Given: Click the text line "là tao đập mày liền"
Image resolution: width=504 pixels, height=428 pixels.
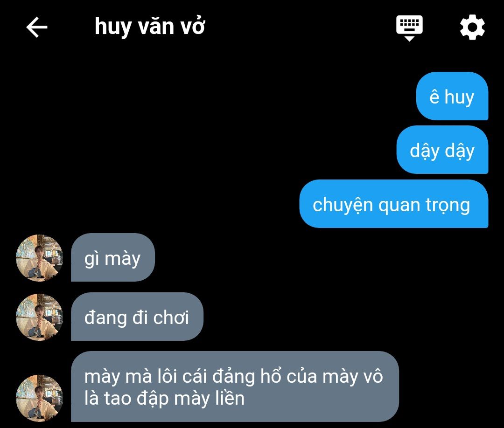Looking at the screenshot, I should click(x=164, y=399).
